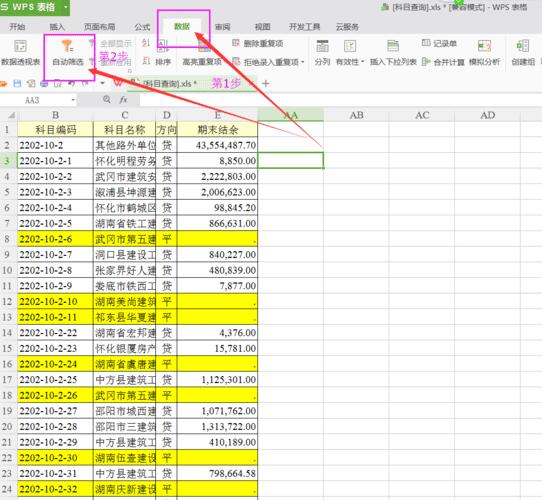
Task: Select column AB header
Action: [356, 115]
